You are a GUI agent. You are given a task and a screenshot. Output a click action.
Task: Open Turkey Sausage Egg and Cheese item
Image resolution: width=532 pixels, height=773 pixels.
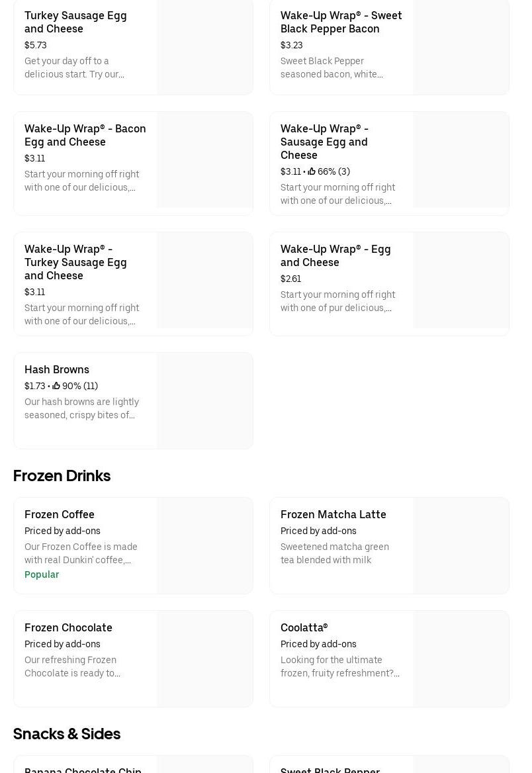(x=75, y=22)
